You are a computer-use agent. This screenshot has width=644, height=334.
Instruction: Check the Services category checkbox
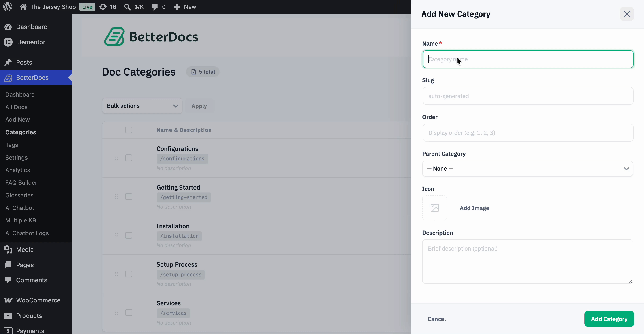click(129, 313)
